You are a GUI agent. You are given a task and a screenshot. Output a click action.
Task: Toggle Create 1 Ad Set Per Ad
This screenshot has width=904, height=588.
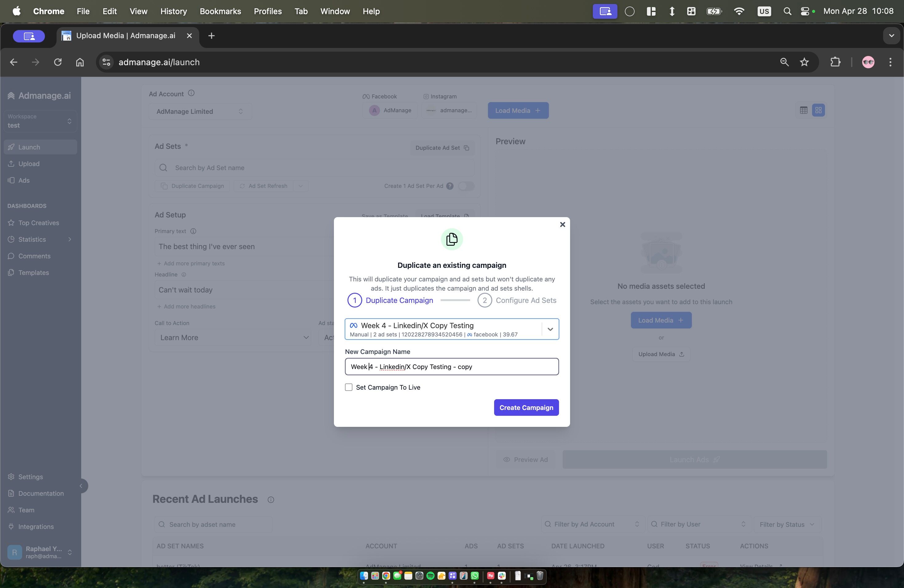coord(466,186)
